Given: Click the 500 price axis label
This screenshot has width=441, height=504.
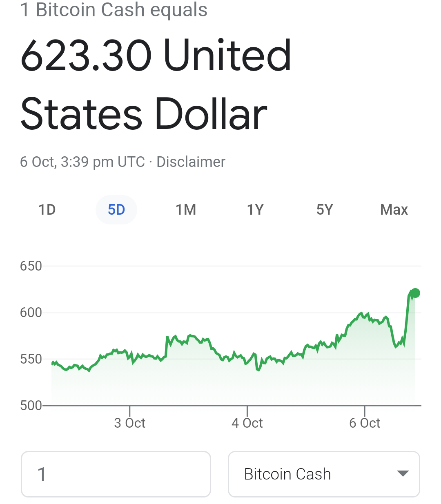Looking at the screenshot, I should tap(31, 406).
